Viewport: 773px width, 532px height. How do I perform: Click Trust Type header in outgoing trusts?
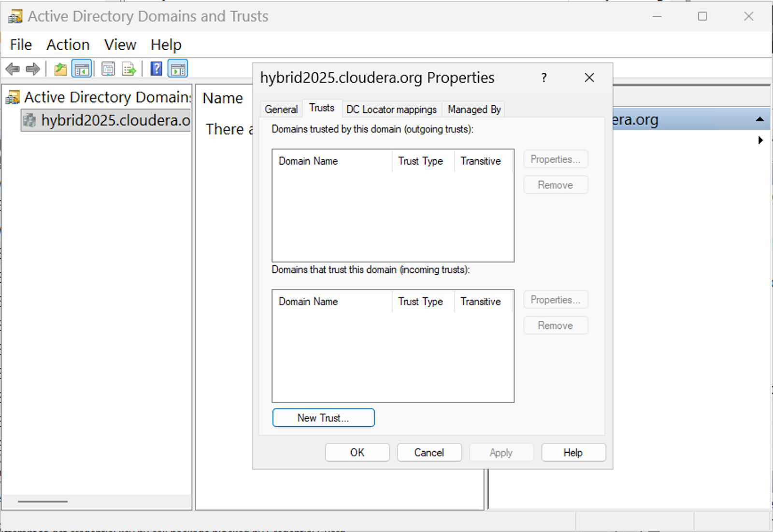423,161
